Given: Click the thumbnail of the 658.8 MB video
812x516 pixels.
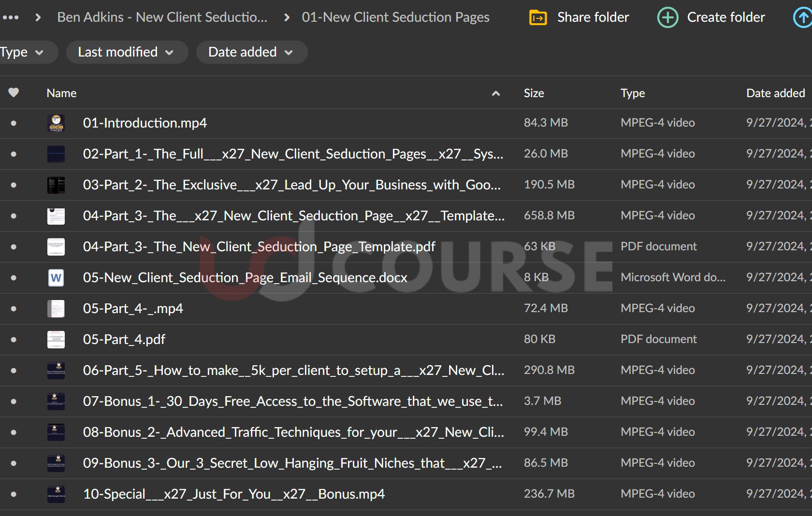Looking at the screenshot, I should tap(56, 216).
